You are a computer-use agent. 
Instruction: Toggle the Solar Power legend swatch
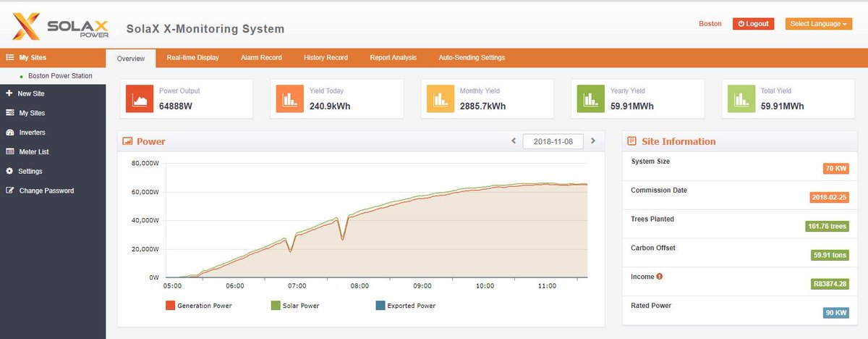pos(275,306)
